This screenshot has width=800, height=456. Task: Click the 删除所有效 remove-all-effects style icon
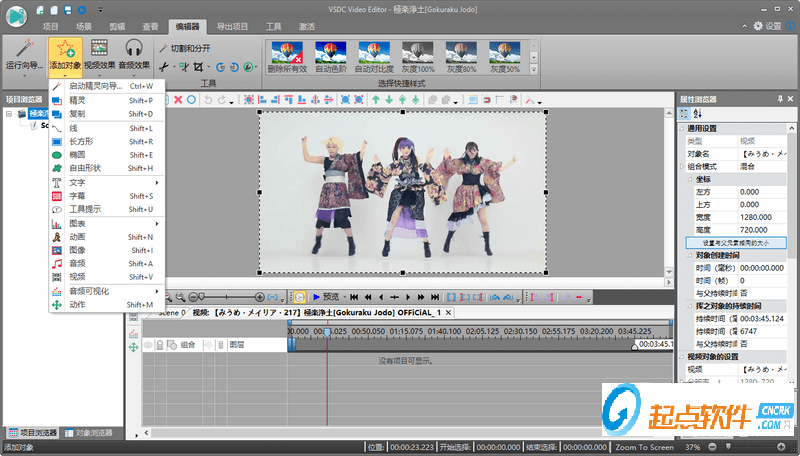[286, 50]
